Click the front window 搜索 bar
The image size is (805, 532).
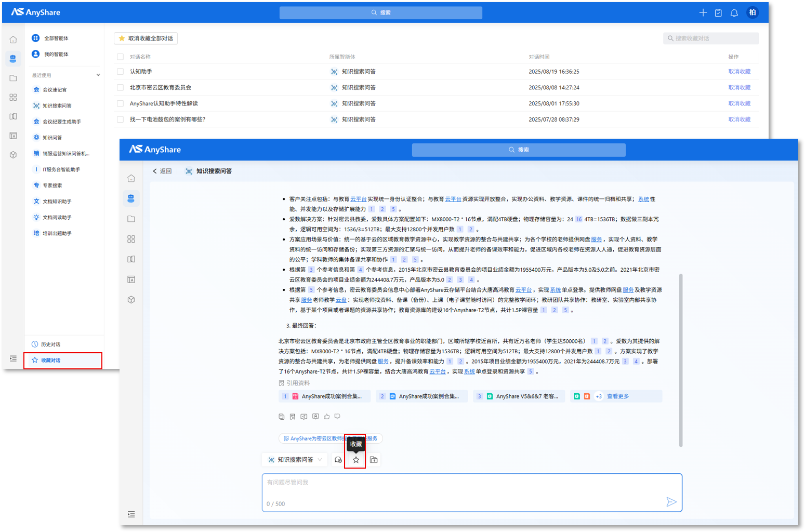(519, 150)
